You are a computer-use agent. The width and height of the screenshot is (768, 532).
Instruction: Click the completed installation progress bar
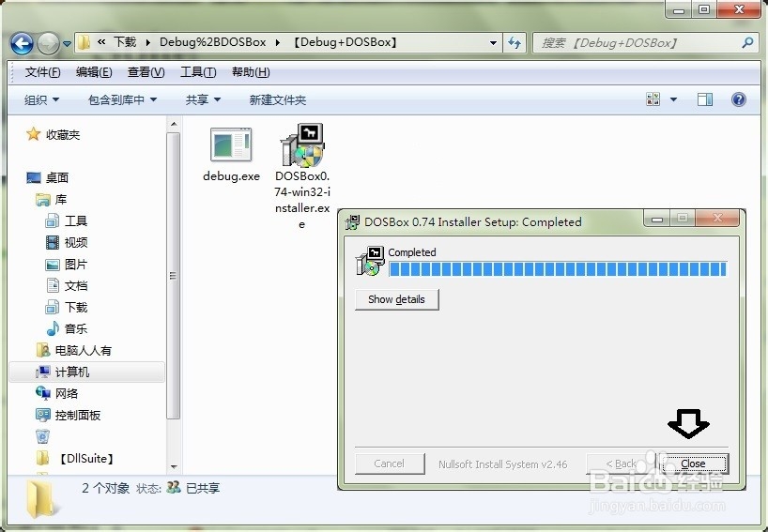point(558,269)
